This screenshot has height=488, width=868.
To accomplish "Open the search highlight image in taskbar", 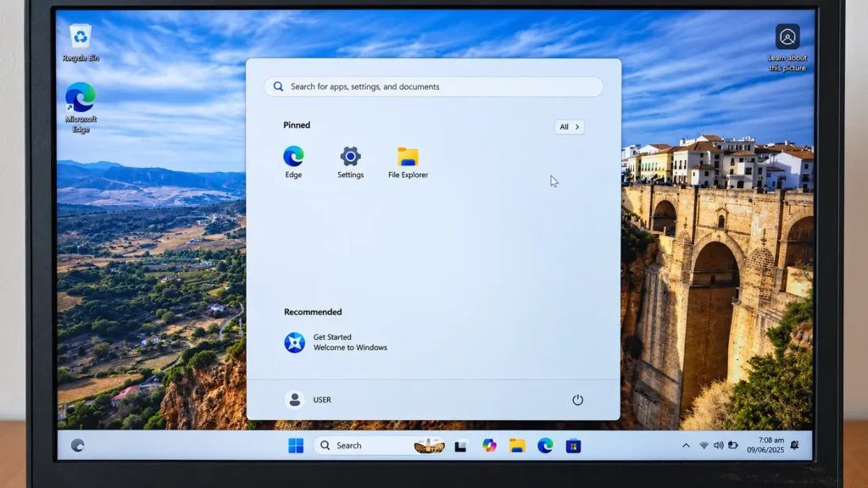I will click(429, 446).
